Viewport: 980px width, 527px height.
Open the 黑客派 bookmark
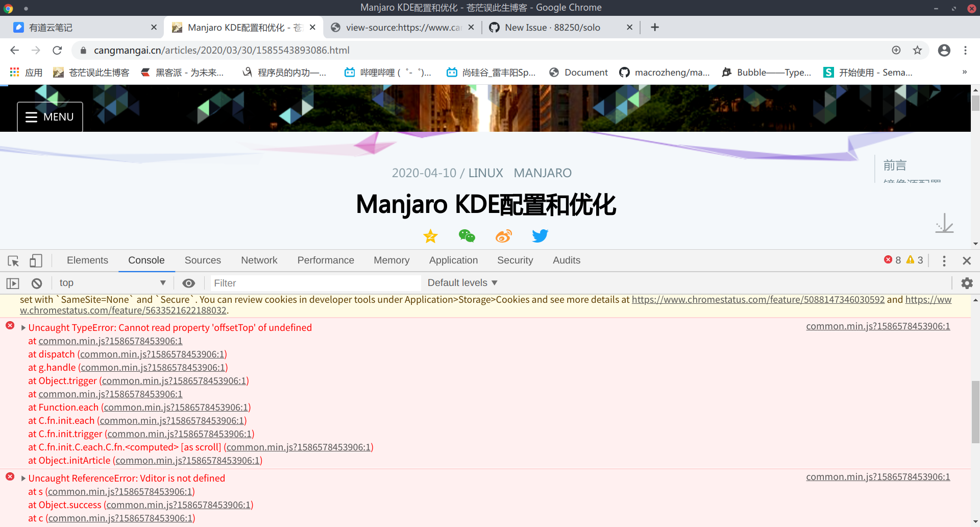click(182, 72)
